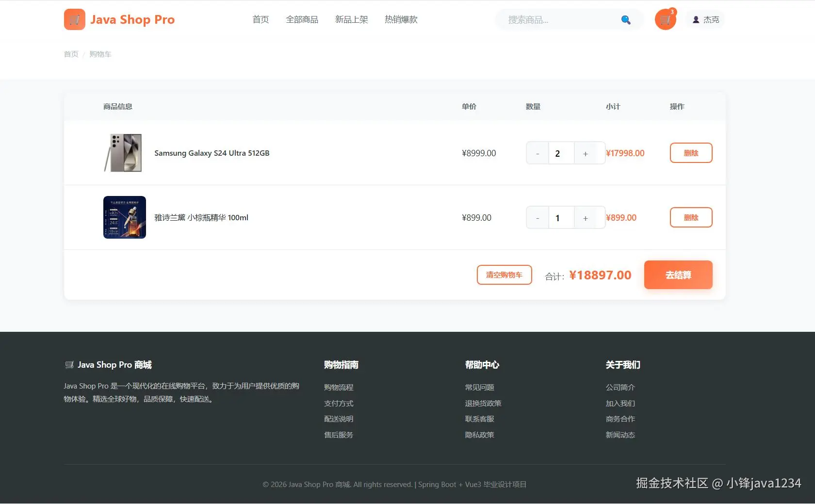Open the 支付方式 footer link
The height and width of the screenshot is (504, 815).
[339, 403]
